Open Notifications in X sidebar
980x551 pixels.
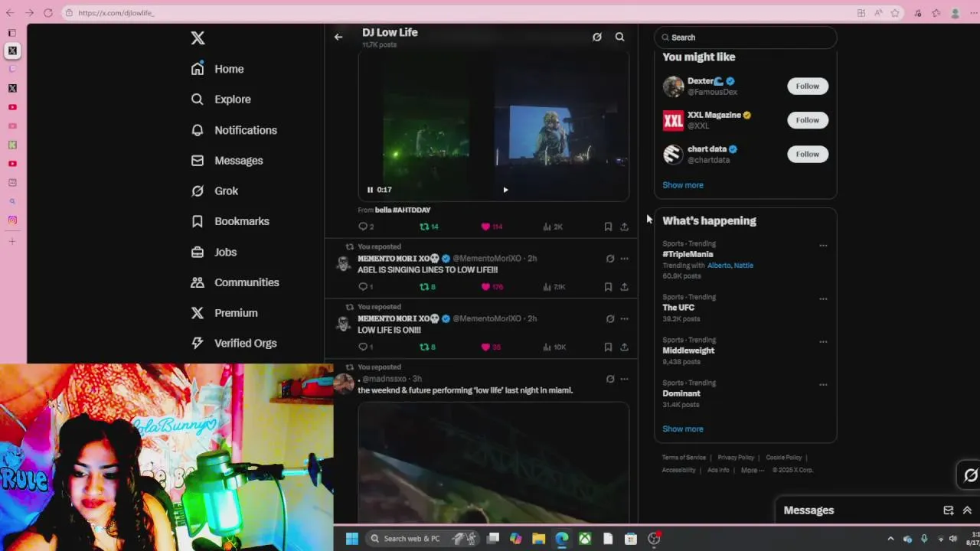click(x=234, y=130)
